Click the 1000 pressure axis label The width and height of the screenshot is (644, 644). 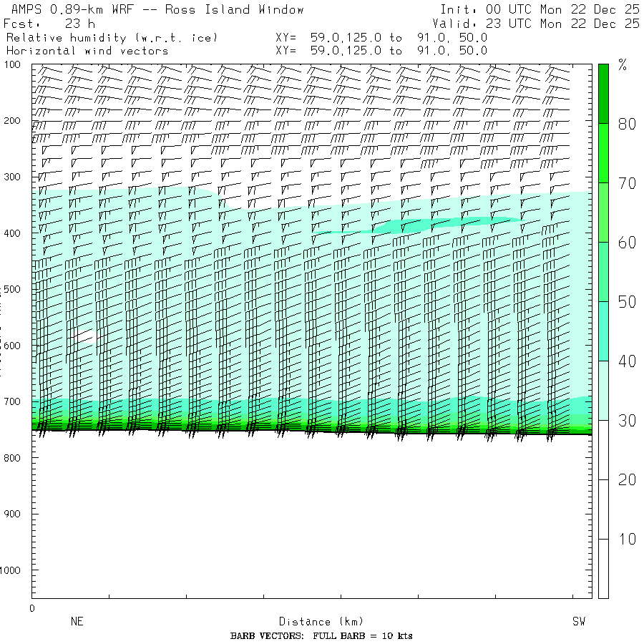point(10,570)
